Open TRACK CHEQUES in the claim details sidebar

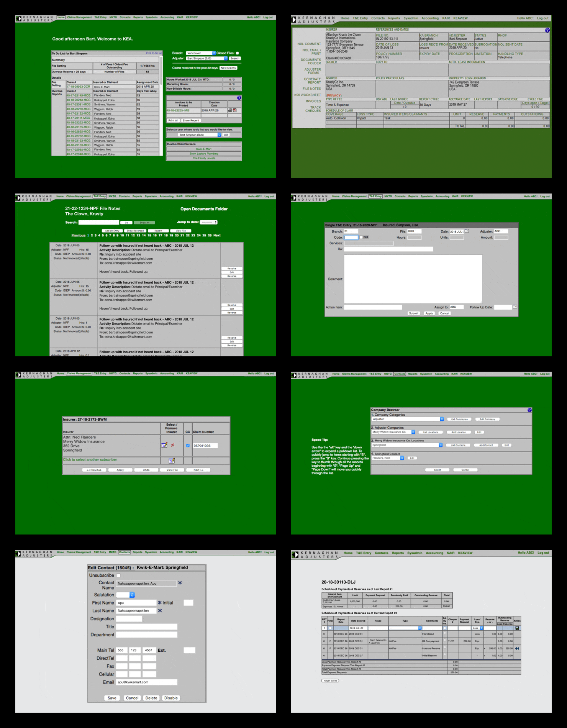[x=313, y=109]
